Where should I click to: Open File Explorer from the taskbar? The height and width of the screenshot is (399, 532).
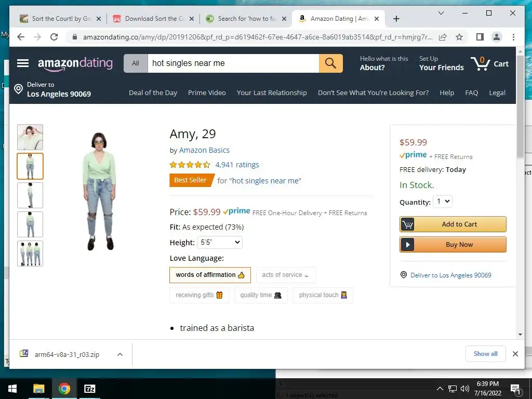point(38,389)
